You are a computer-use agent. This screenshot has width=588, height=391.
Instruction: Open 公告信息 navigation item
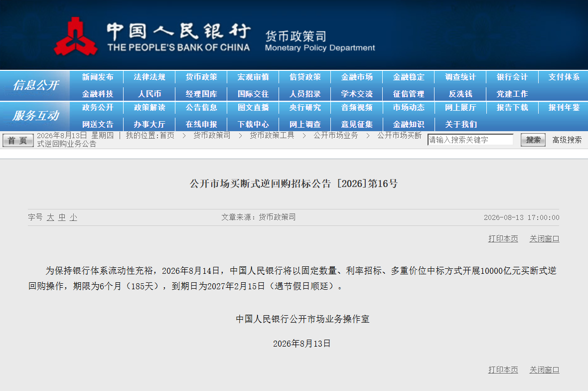click(201, 107)
